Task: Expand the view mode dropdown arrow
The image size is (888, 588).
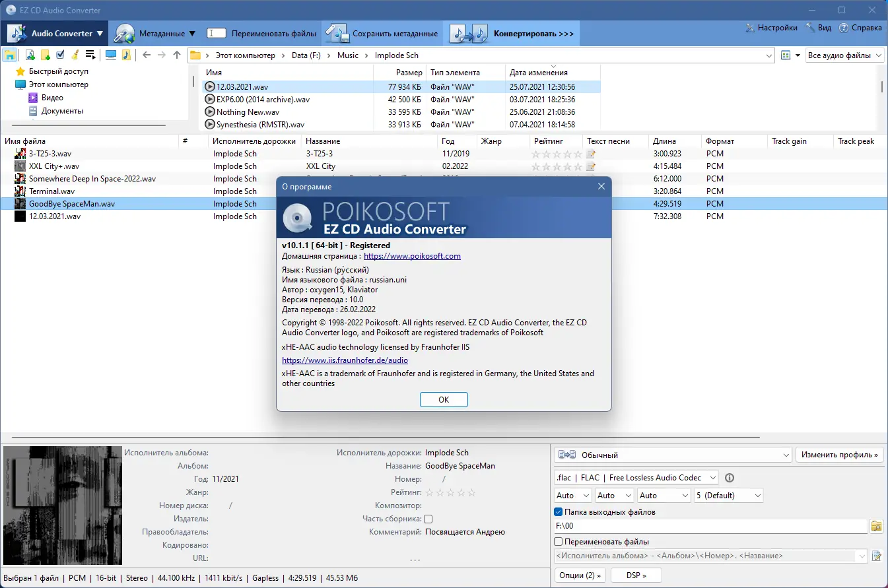Action: (798, 55)
